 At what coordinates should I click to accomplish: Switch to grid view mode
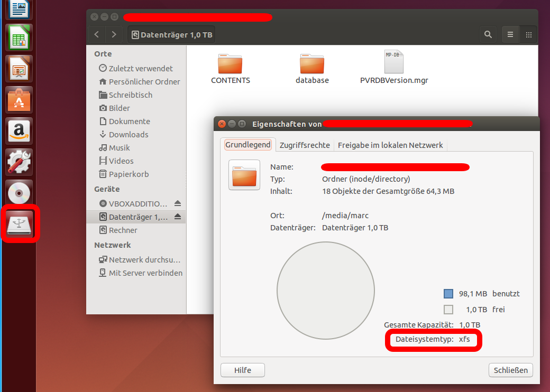pyautogui.click(x=528, y=34)
